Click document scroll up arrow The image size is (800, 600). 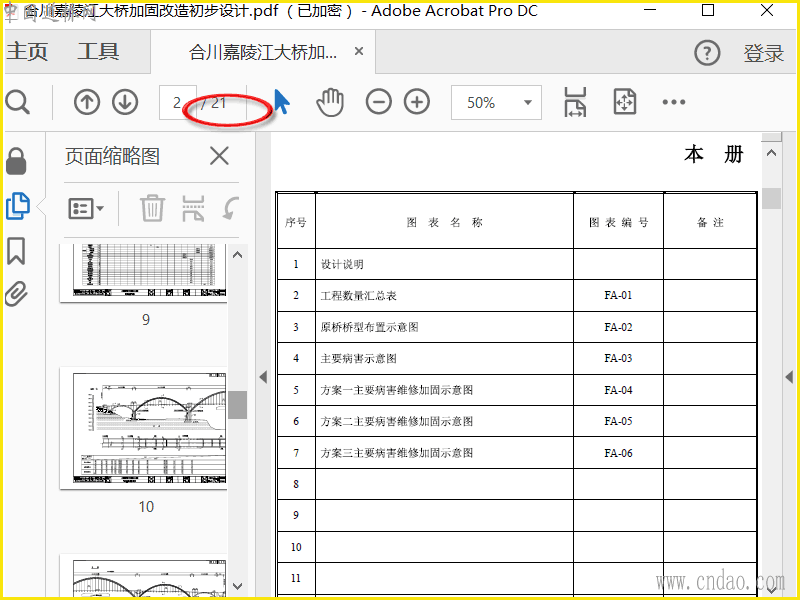[771, 153]
